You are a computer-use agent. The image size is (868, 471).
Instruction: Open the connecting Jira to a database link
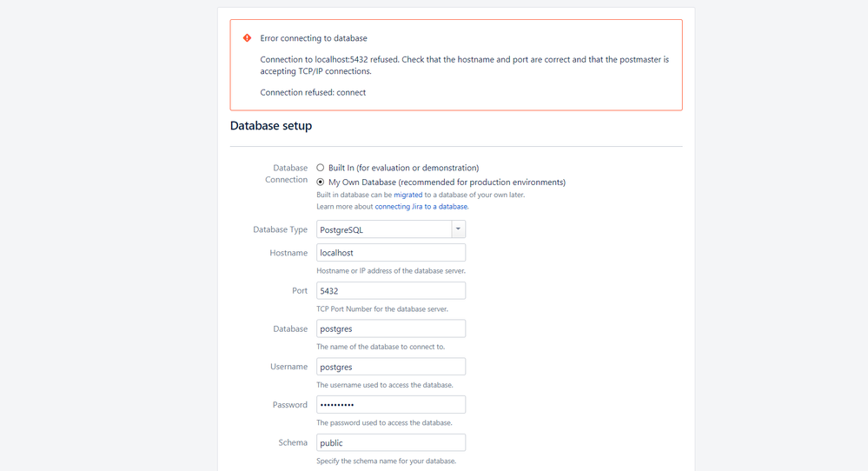(421, 207)
